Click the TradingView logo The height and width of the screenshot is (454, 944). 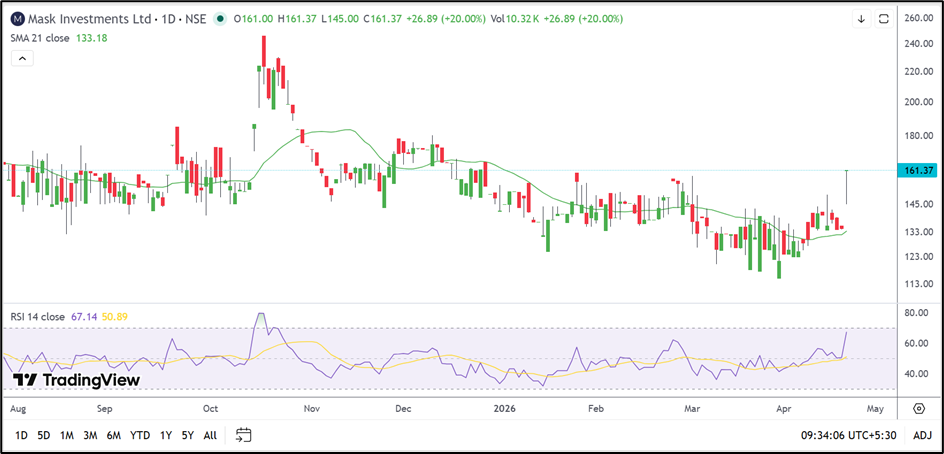pos(76,380)
